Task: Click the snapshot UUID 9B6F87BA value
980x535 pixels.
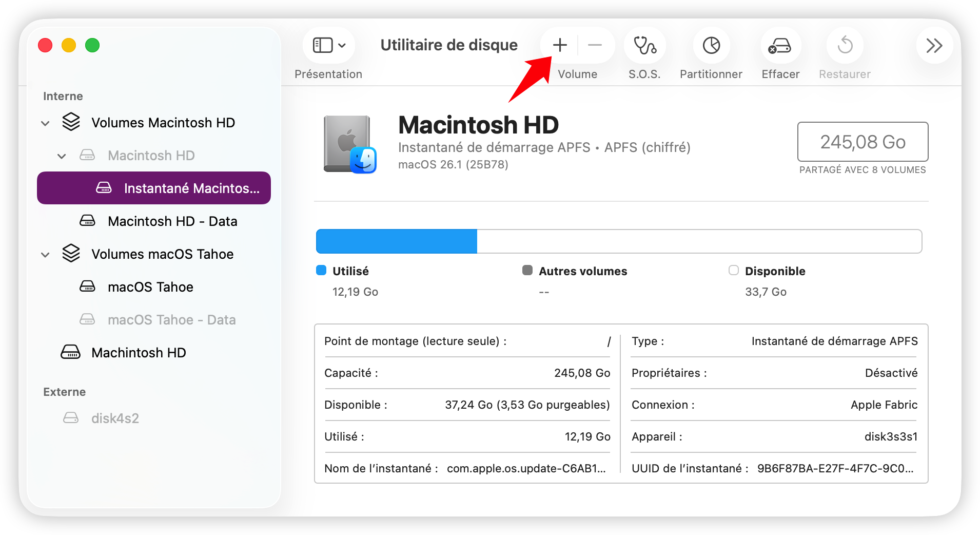Action: 835,469
